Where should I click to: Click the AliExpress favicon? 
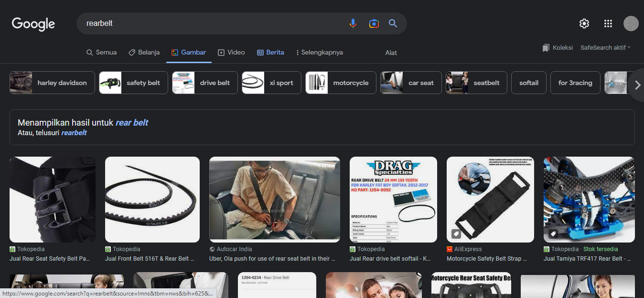pyautogui.click(x=449, y=249)
